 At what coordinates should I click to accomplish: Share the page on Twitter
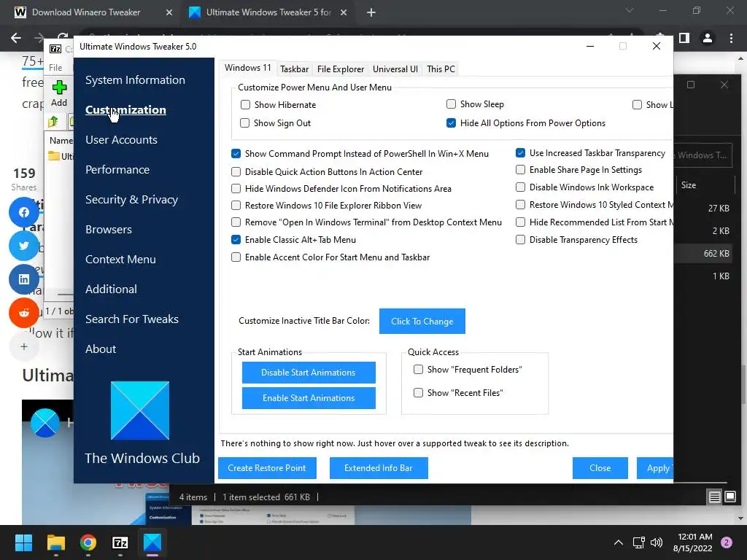[x=24, y=246]
